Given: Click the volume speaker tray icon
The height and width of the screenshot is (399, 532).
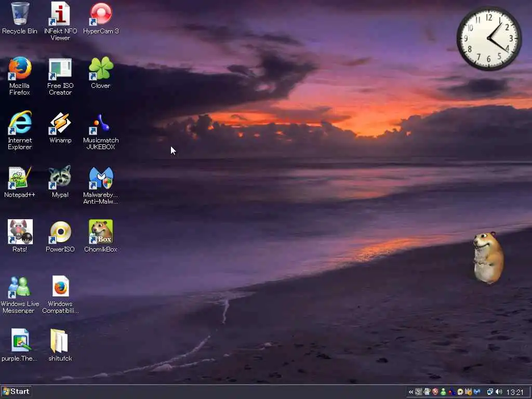Looking at the screenshot, I should pos(499,392).
